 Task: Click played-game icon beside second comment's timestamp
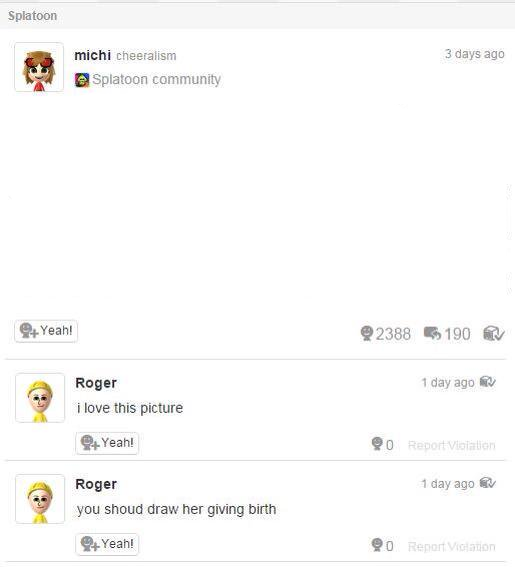pyautogui.click(x=488, y=483)
